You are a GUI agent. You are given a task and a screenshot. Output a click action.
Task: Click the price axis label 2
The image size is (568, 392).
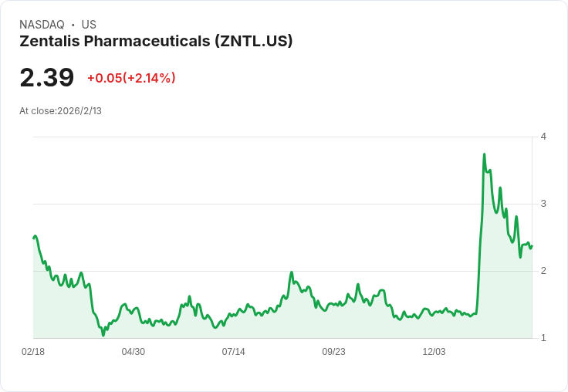pyautogui.click(x=543, y=271)
